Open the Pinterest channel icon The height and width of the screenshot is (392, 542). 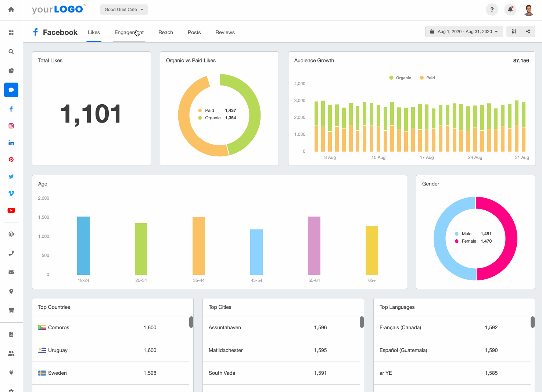point(11,159)
